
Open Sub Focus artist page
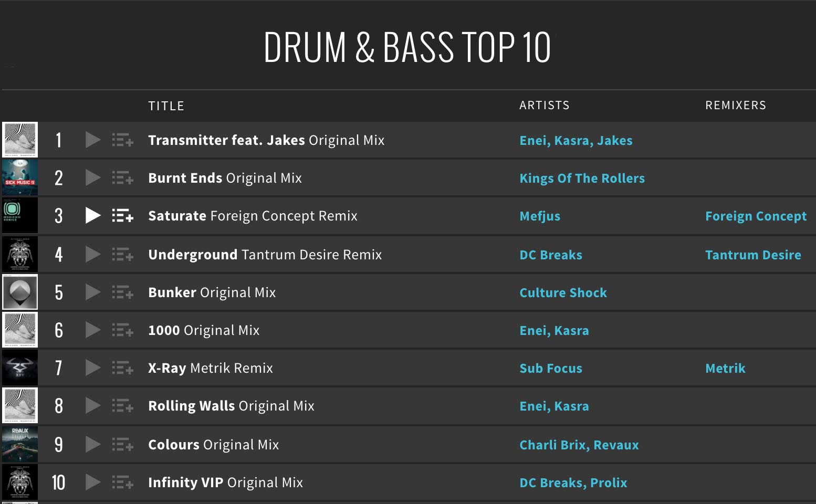[x=550, y=367]
